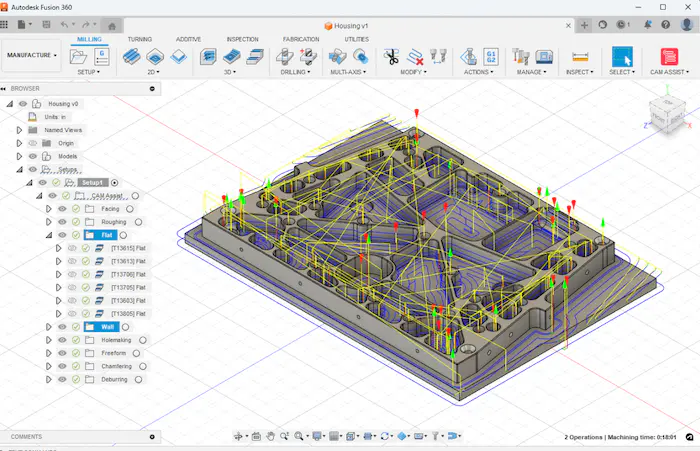Viewport: 700px width, 451px height.
Task: Open the Help question mark icon
Action: [x=666, y=25]
